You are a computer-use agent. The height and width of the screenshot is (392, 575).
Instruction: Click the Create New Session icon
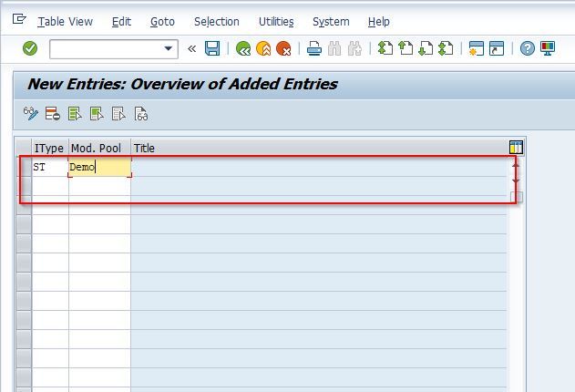477,48
